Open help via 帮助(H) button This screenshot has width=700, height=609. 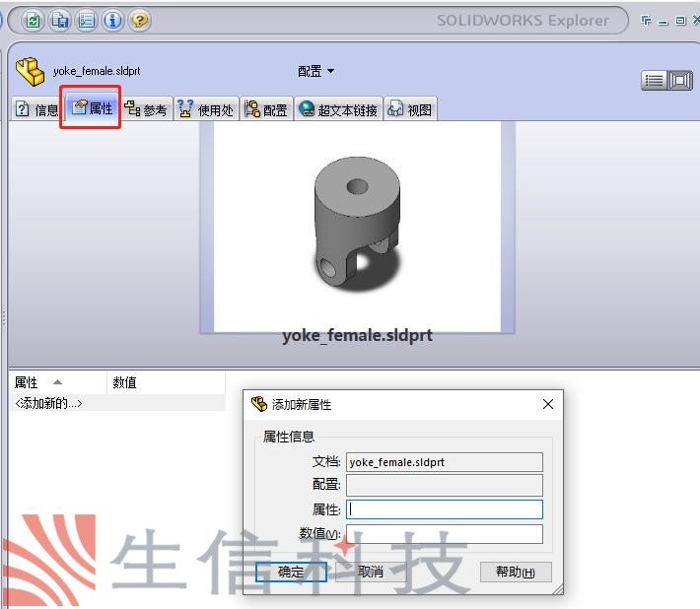(516, 572)
